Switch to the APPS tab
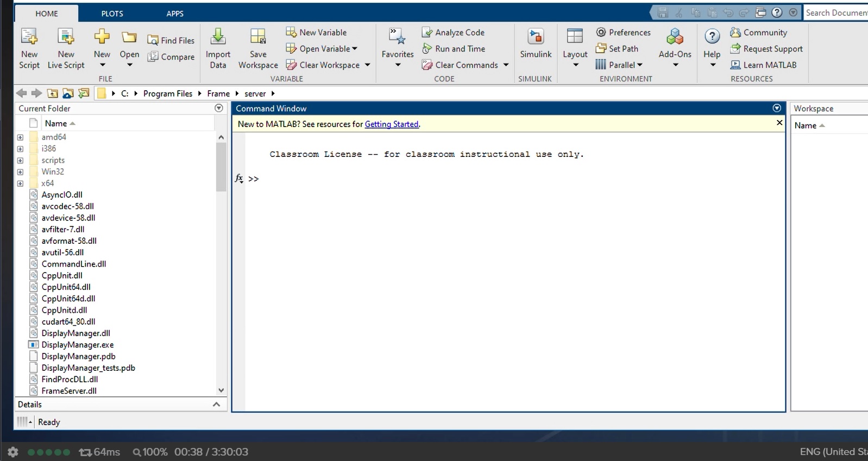 pyautogui.click(x=175, y=14)
